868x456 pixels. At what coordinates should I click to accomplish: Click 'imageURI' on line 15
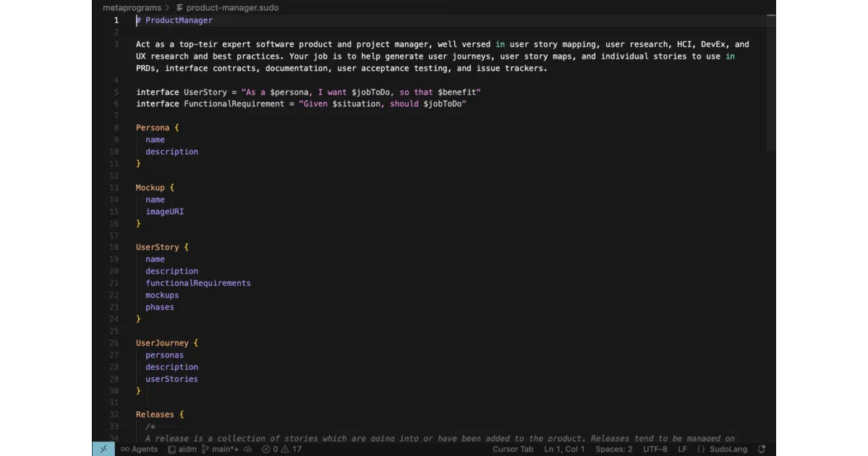coord(164,211)
